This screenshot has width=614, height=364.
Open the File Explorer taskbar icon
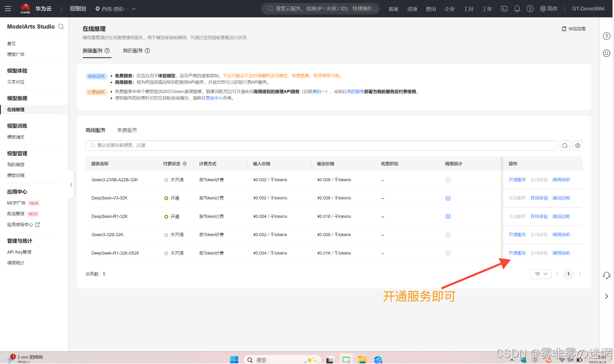[362, 360]
